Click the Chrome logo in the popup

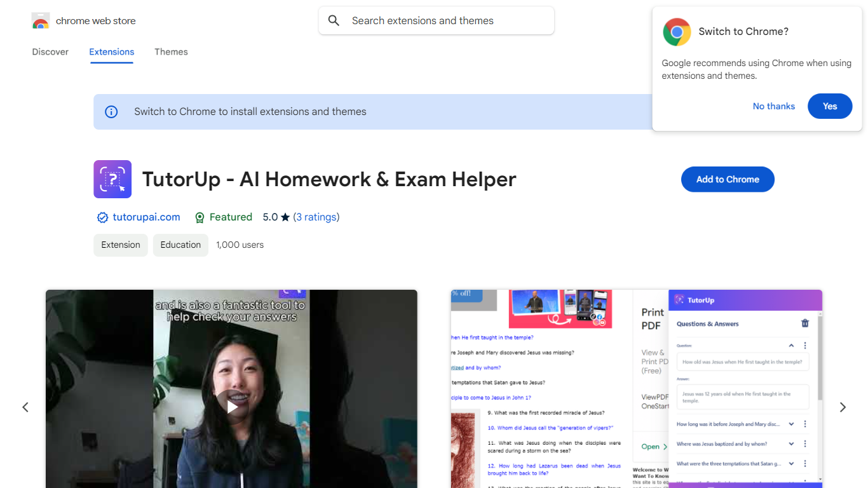click(677, 32)
